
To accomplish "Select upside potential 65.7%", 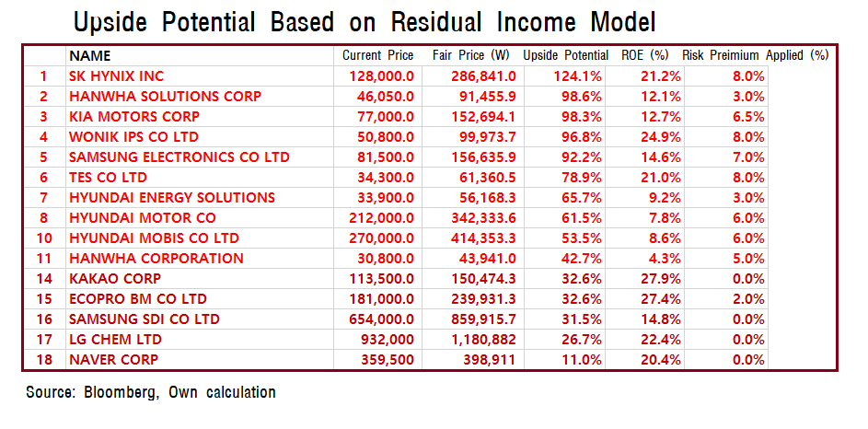I will (x=581, y=198).
